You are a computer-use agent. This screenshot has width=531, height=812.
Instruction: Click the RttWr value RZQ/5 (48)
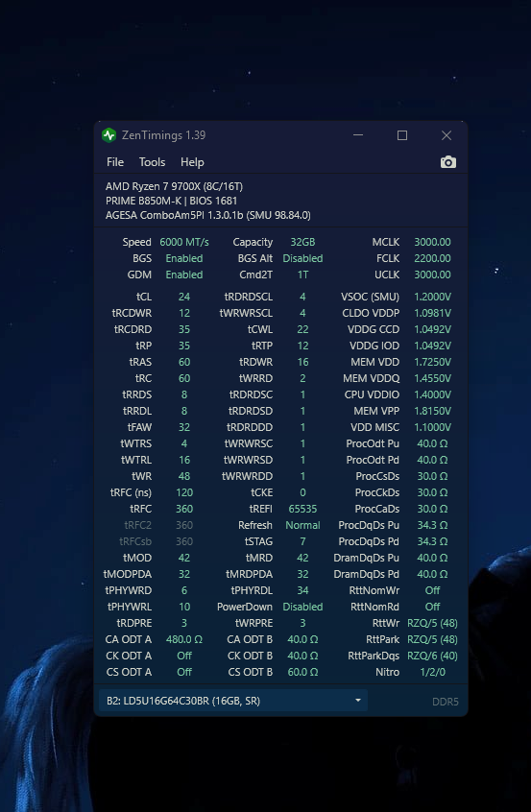pyautogui.click(x=432, y=623)
